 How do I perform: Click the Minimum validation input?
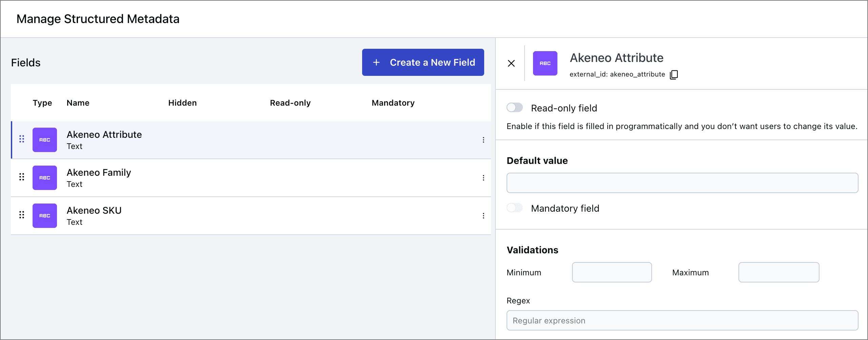612,272
